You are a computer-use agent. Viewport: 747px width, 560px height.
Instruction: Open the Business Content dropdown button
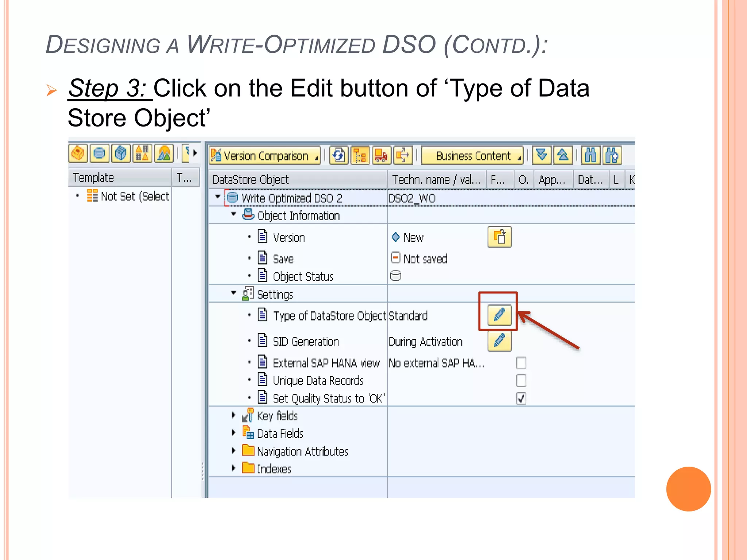coord(472,156)
